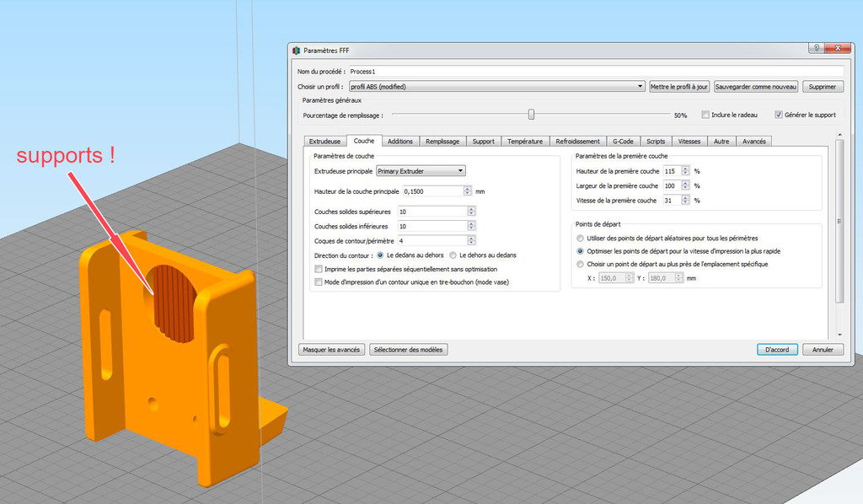Choose random start points for all perimeters
863x504 pixels.
tap(580, 237)
